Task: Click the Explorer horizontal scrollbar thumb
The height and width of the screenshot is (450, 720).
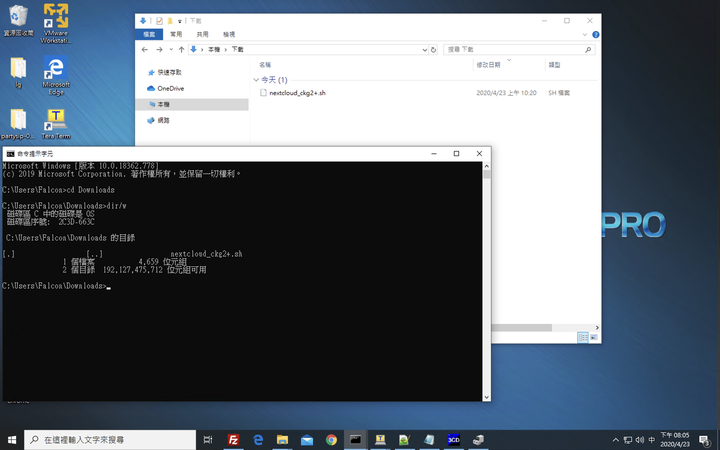Action: point(522,327)
